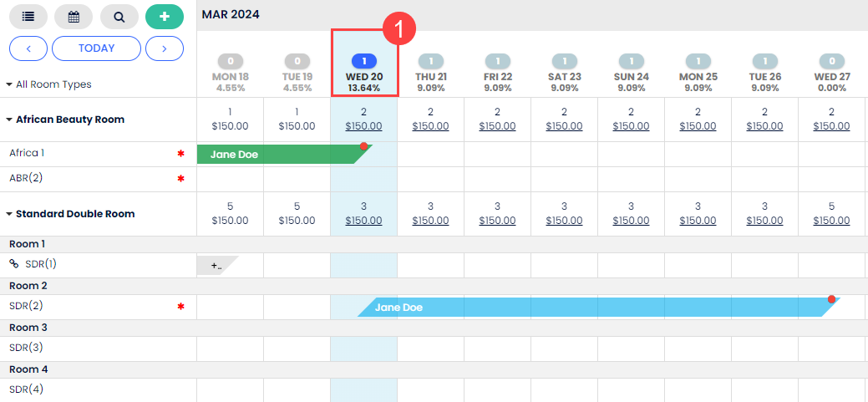Click the red asterisk beside SDR(2)

click(x=180, y=308)
